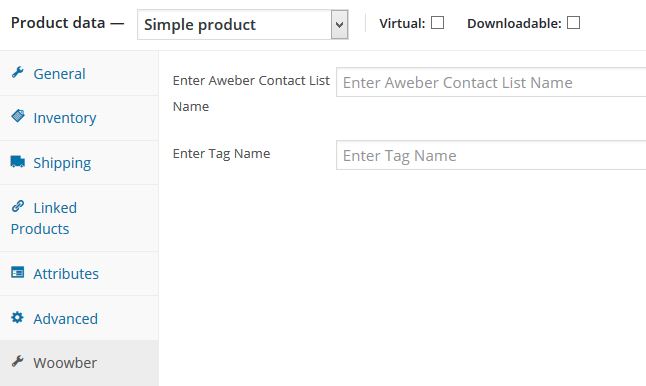Click the Attributes list icon
This screenshot has width=646, height=386.
pos(17,272)
